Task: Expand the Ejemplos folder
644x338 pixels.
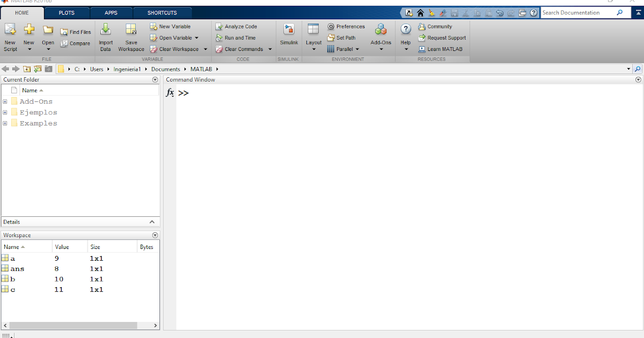Action: (5, 112)
